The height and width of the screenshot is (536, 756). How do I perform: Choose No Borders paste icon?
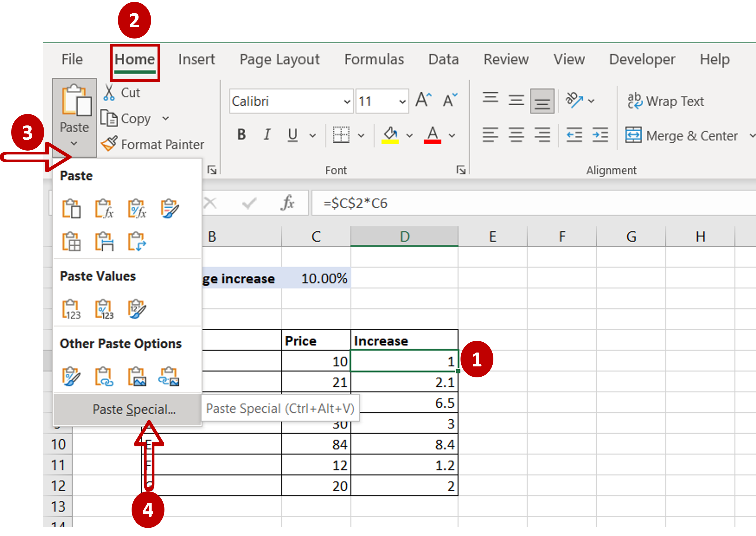tap(71, 242)
